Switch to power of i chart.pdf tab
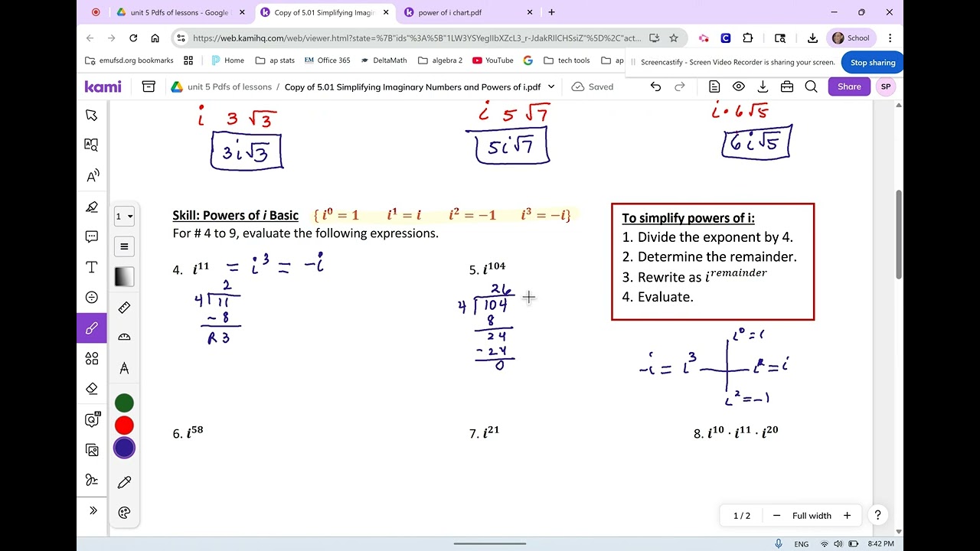Image resolution: width=980 pixels, height=551 pixels. (467, 12)
